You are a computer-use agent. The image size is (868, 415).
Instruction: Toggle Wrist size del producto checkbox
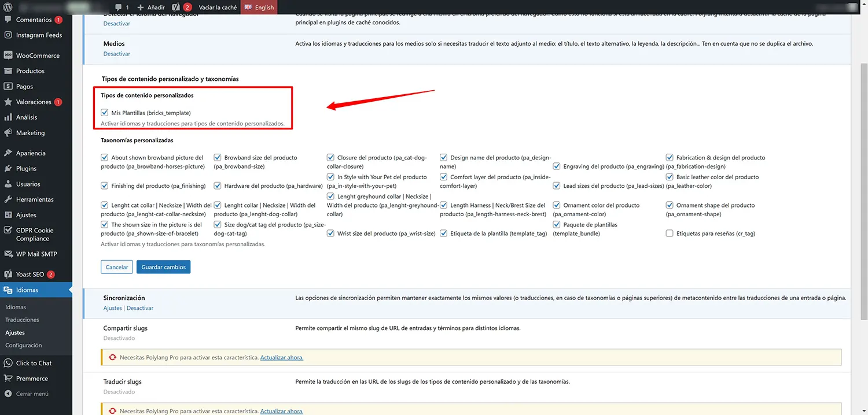click(330, 234)
